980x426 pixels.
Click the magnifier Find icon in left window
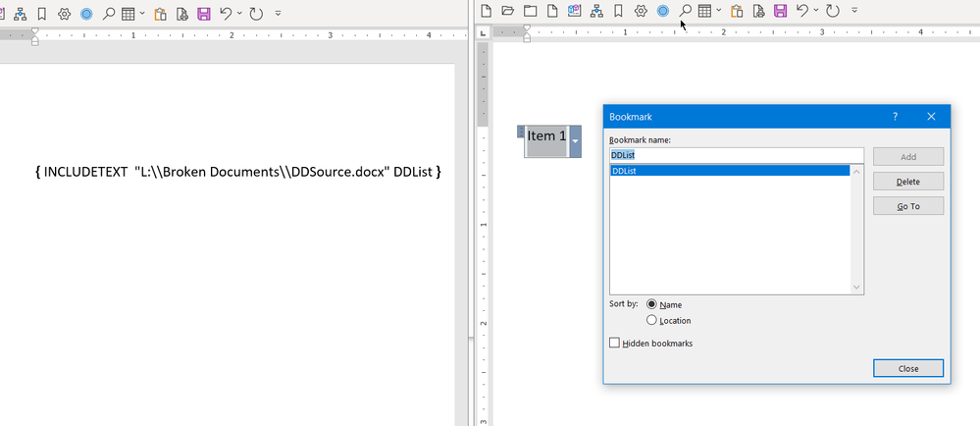(109, 14)
